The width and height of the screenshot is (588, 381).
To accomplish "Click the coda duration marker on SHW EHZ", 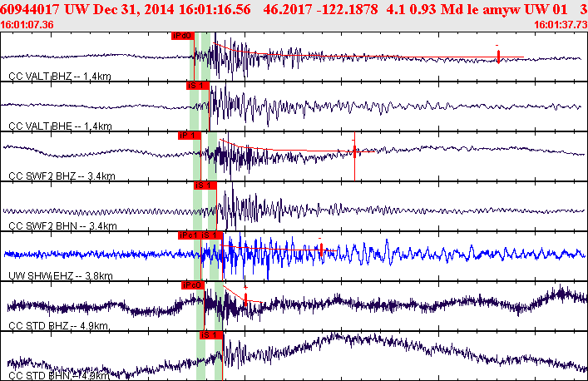I will point(321,249).
